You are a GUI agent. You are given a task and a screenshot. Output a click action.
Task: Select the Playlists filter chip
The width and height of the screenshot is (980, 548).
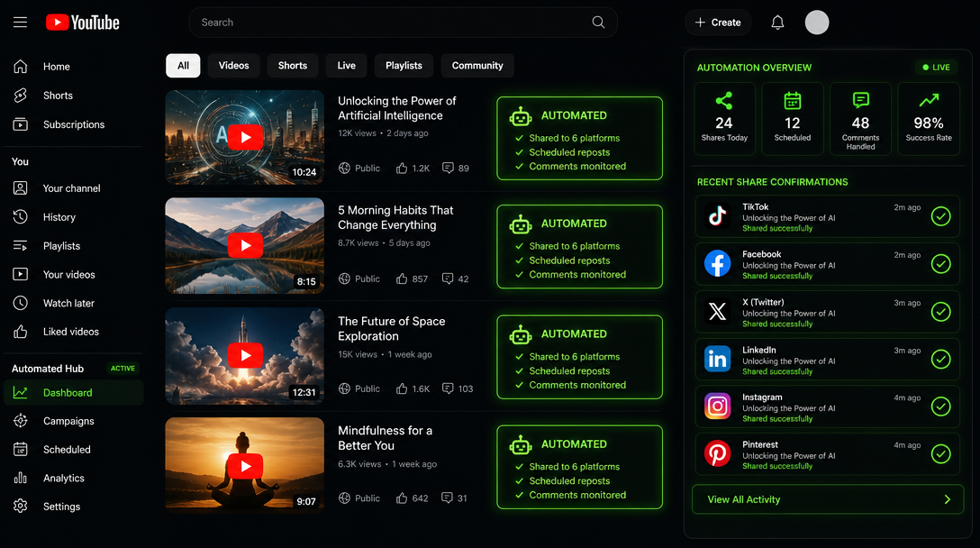pos(404,66)
